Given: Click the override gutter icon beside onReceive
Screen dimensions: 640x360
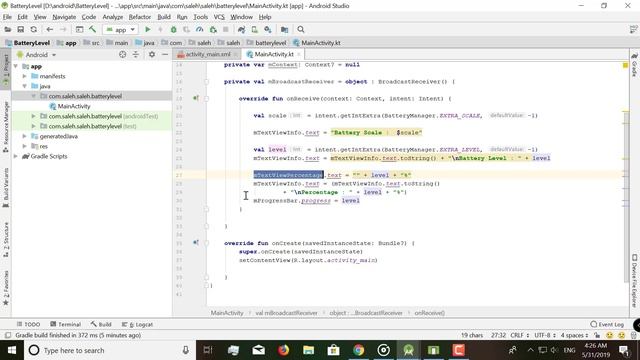Looking at the screenshot, I should pyautogui.click(x=196, y=98).
